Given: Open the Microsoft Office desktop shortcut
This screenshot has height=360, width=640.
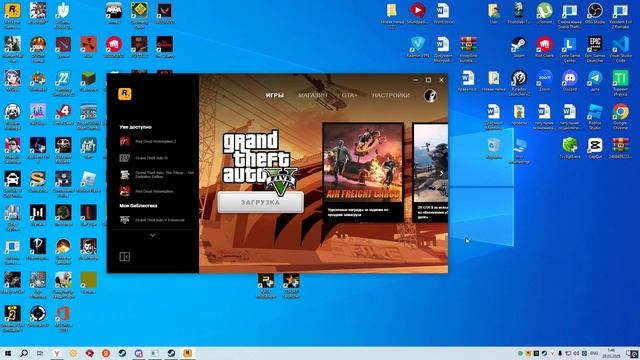Looking at the screenshot, I should point(63,318).
